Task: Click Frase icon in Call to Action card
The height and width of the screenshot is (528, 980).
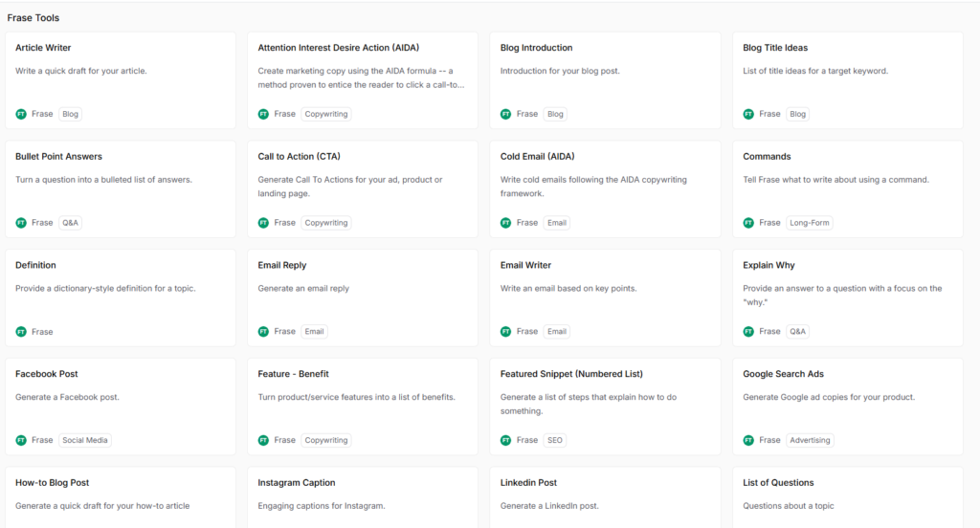Action: 263,223
